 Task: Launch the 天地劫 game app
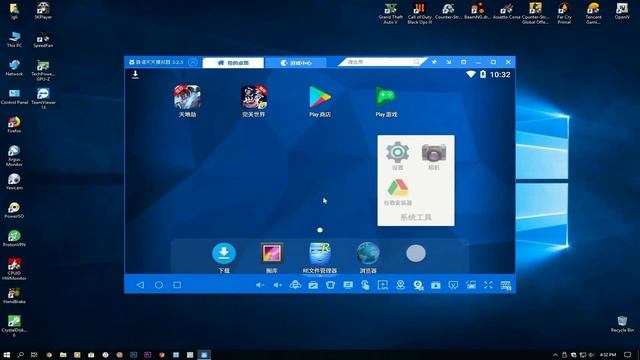point(187,101)
